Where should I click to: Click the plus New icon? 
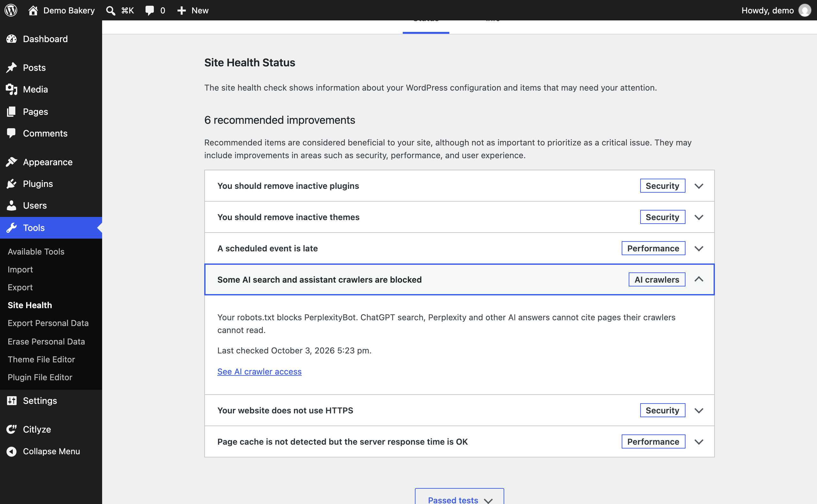[181, 10]
